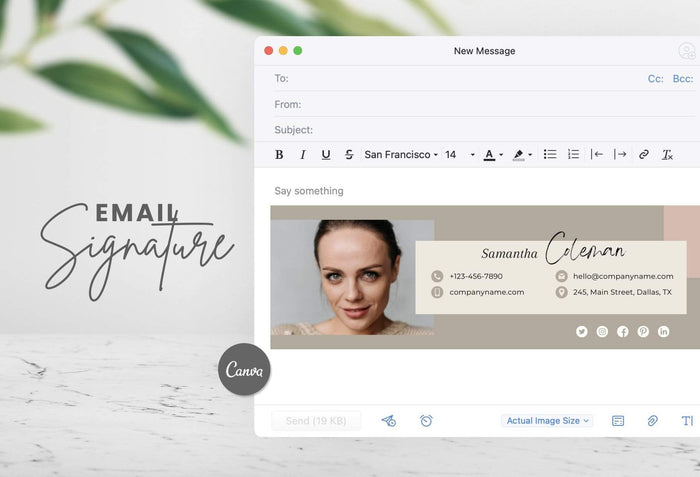Image resolution: width=700 pixels, height=477 pixels.
Task: Click the Samantha Coleman portrait photo
Action: click(352, 277)
